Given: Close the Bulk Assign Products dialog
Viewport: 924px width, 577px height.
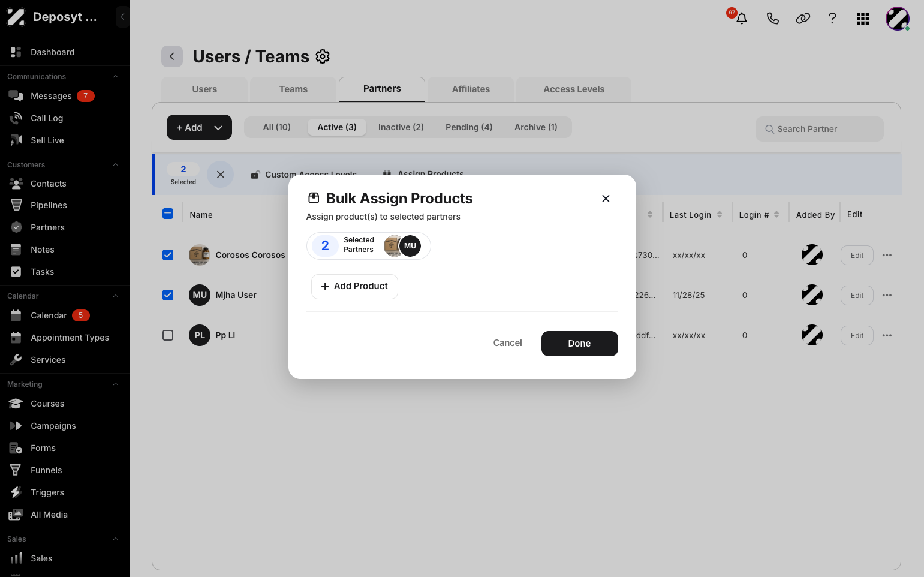Looking at the screenshot, I should [x=606, y=199].
